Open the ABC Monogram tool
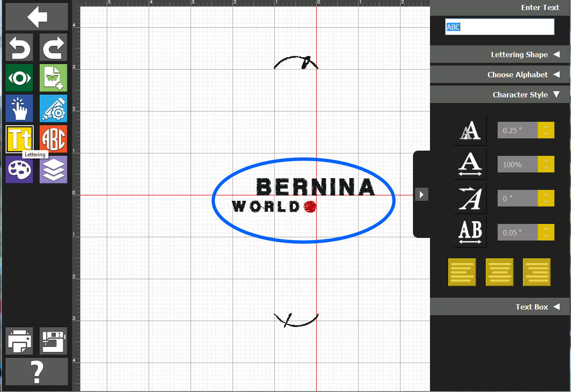The width and height of the screenshot is (571, 392). pos(54,139)
